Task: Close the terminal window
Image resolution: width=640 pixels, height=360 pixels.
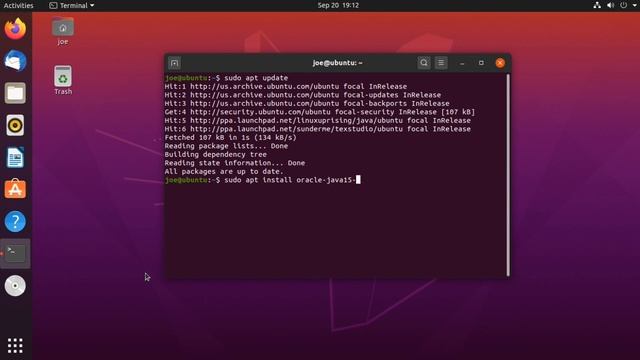Action: (500, 63)
